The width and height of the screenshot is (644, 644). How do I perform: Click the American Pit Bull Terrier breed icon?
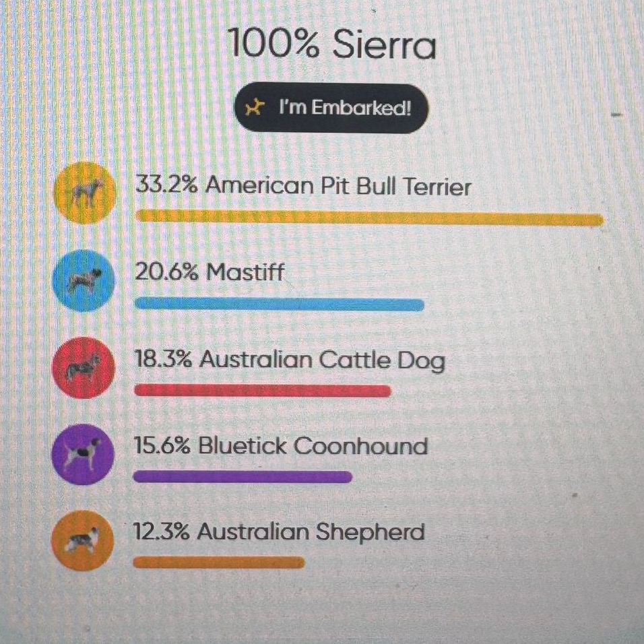pos(85,193)
